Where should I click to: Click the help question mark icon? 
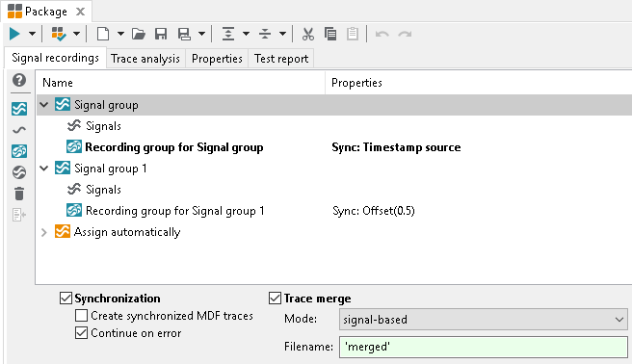[x=19, y=80]
